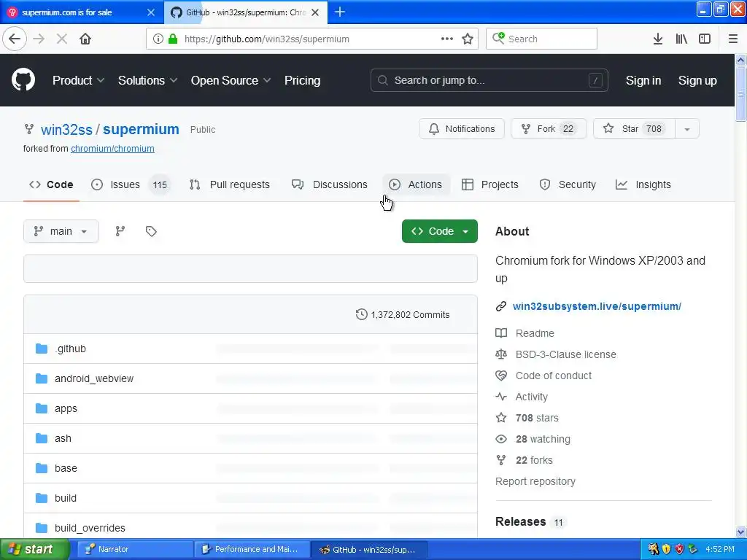Click the Windows security shield tray icon

[666, 549]
